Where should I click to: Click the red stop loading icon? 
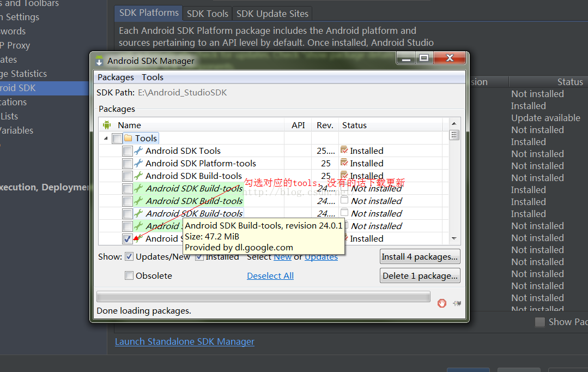(442, 303)
